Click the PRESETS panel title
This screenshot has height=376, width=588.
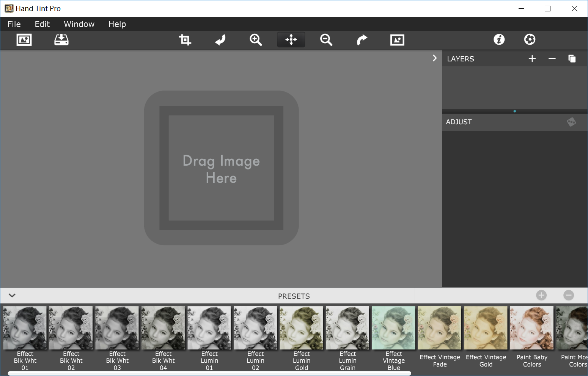[294, 296]
